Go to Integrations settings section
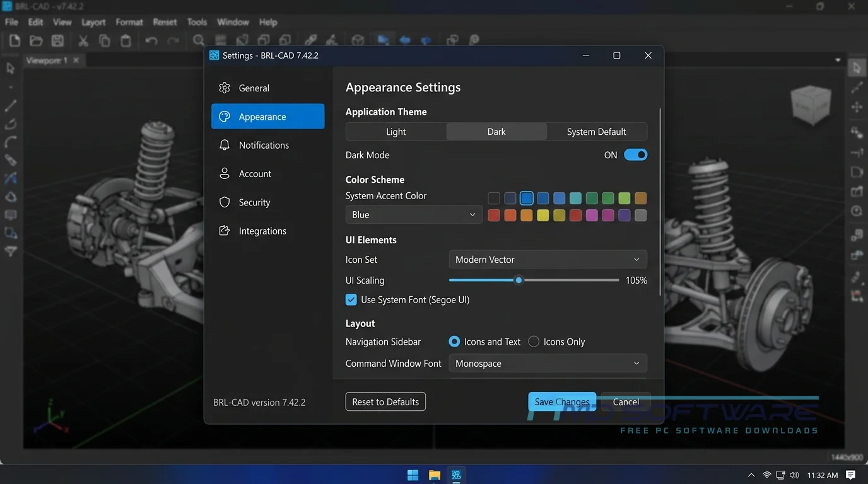 click(268, 231)
